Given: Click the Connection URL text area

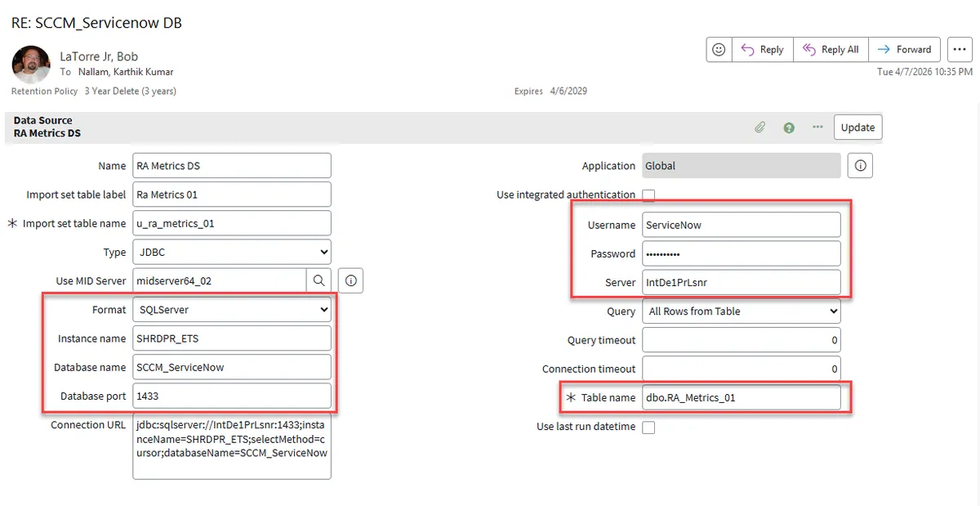Looking at the screenshot, I should point(232,446).
